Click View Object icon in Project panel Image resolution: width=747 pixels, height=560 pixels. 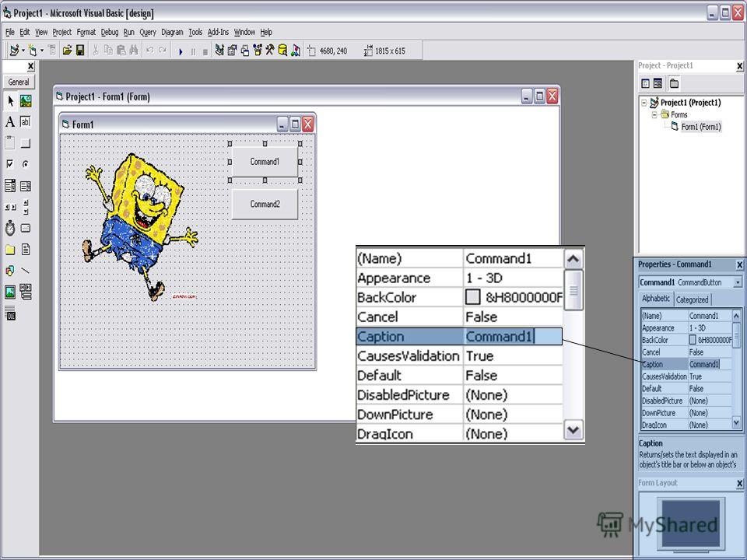point(658,84)
